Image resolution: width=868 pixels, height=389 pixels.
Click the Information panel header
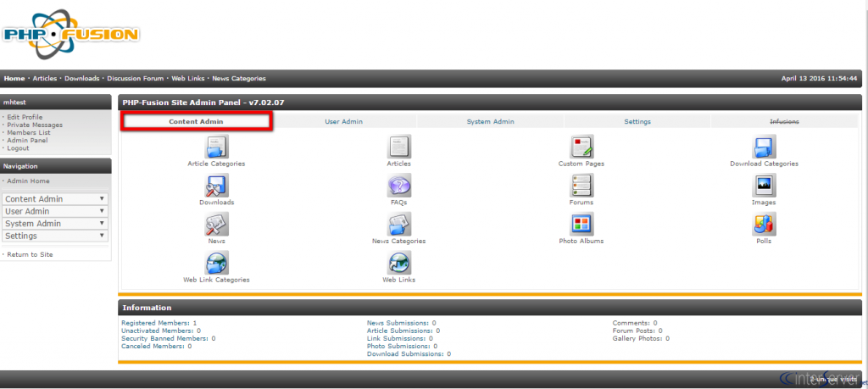(x=490, y=308)
